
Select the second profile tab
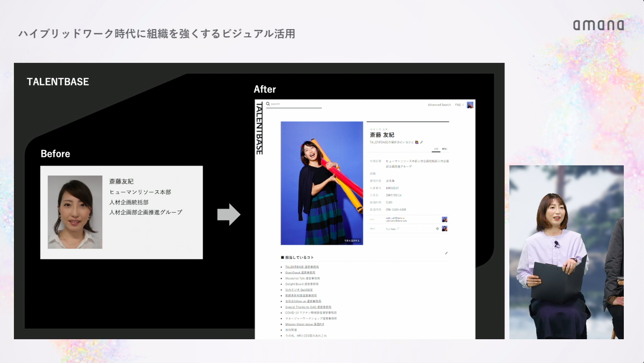(445, 149)
